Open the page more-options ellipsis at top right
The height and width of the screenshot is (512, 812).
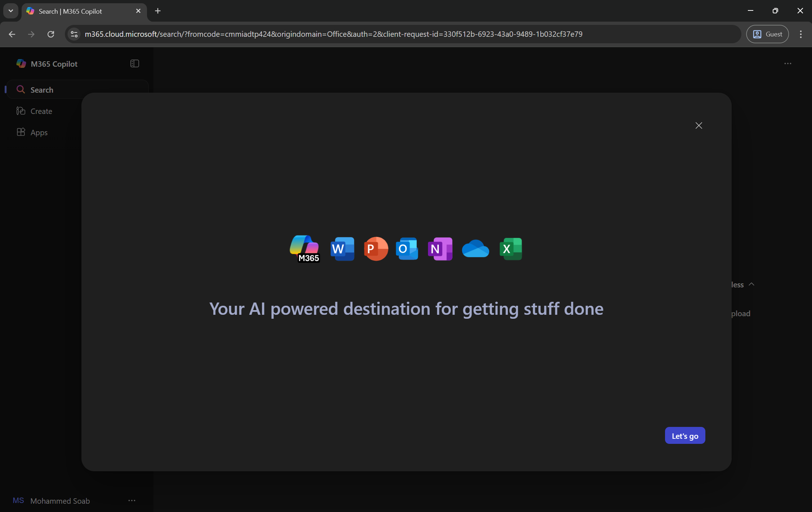pyautogui.click(x=788, y=63)
